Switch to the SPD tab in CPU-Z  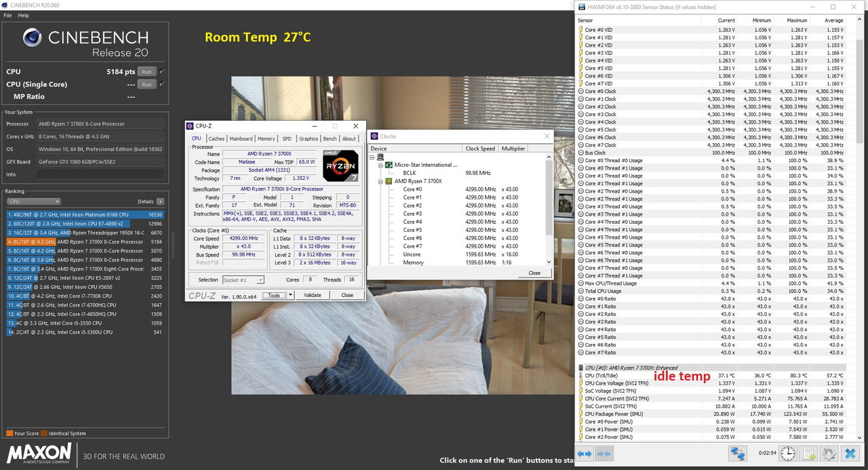pyautogui.click(x=287, y=138)
